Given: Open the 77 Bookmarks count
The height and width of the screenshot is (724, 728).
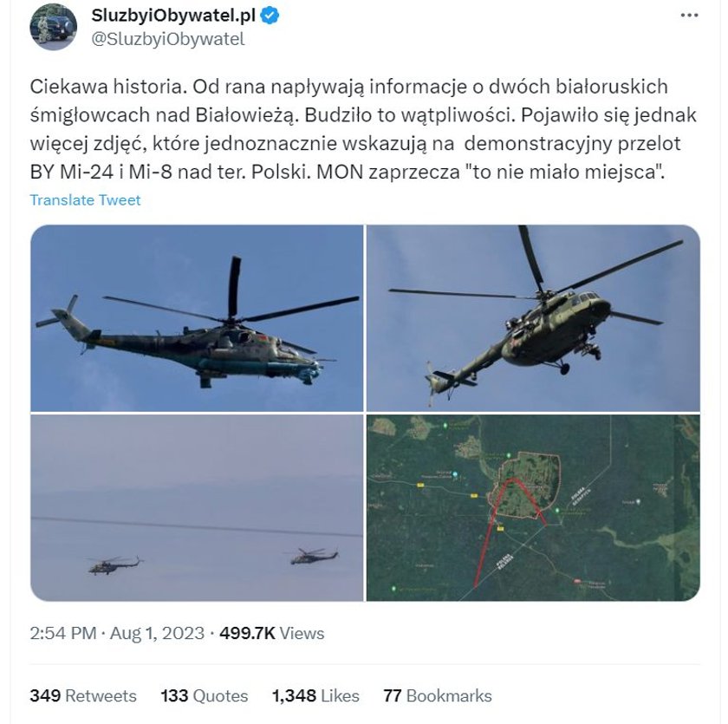Looking at the screenshot, I should (438, 695).
